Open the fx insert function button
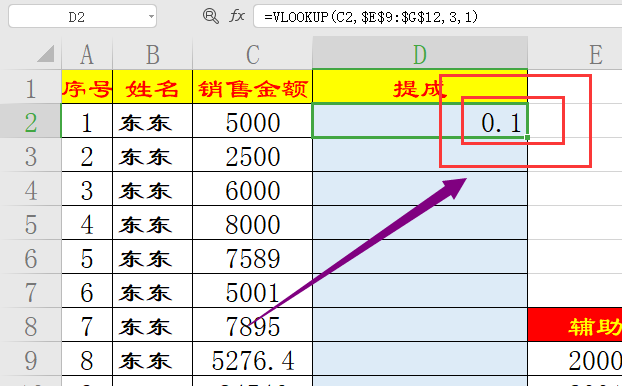Viewport: 622px width, 386px height. (237, 16)
